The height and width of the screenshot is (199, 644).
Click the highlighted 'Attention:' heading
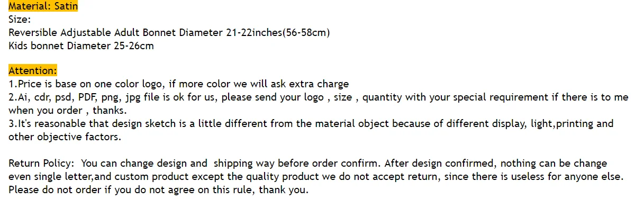tap(32, 71)
